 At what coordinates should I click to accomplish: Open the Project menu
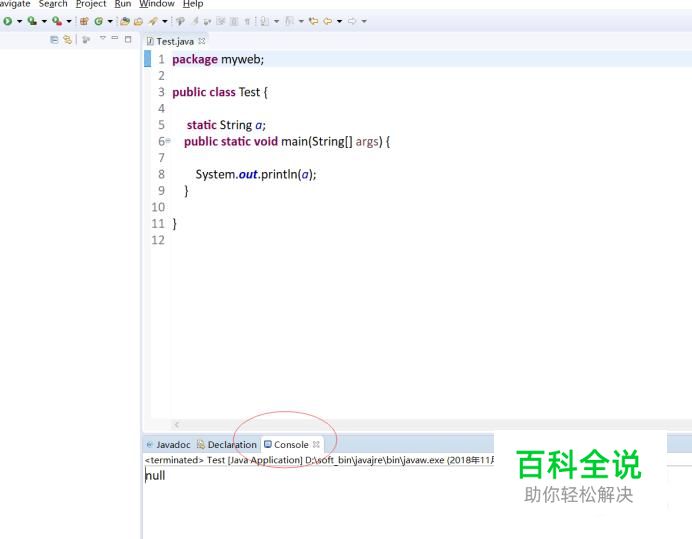click(91, 4)
